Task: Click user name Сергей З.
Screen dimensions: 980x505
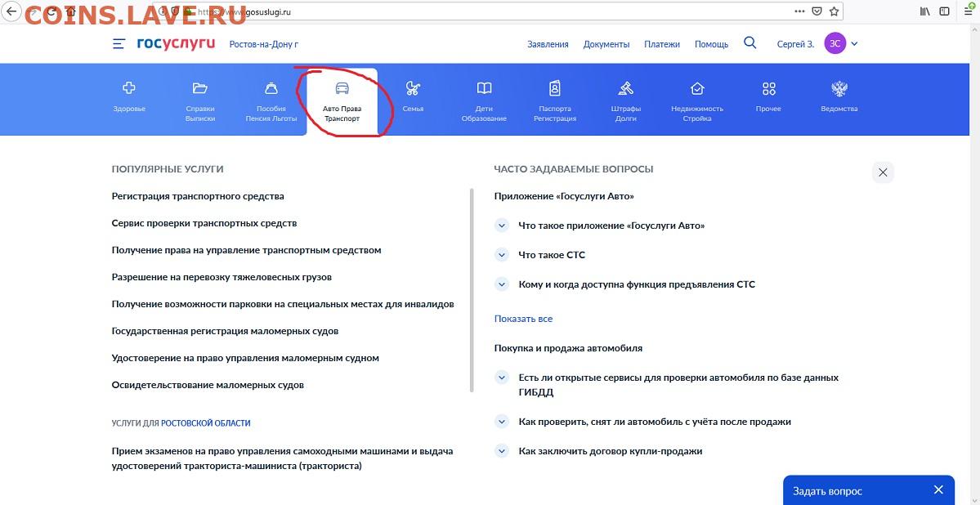Action: pyautogui.click(x=795, y=44)
